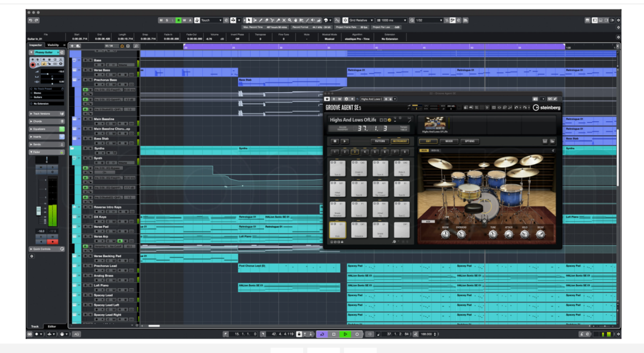The height and width of the screenshot is (353, 644).
Task: Select the Play speaker tool
Action: pos(313,20)
